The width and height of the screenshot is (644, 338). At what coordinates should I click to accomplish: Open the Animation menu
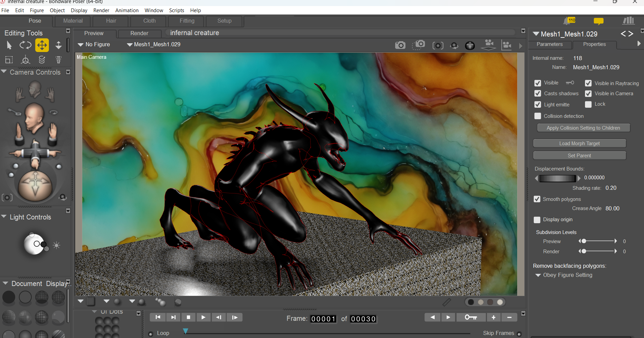coord(127,10)
